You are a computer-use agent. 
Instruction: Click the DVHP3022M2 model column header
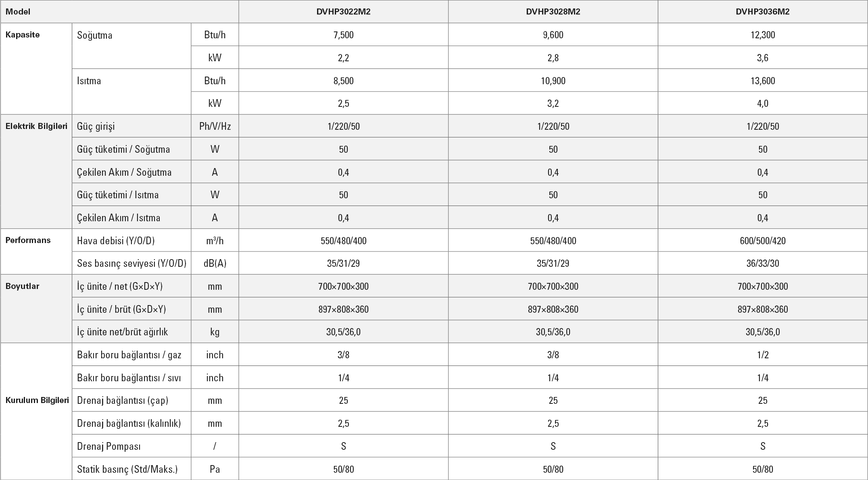(343, 12)
